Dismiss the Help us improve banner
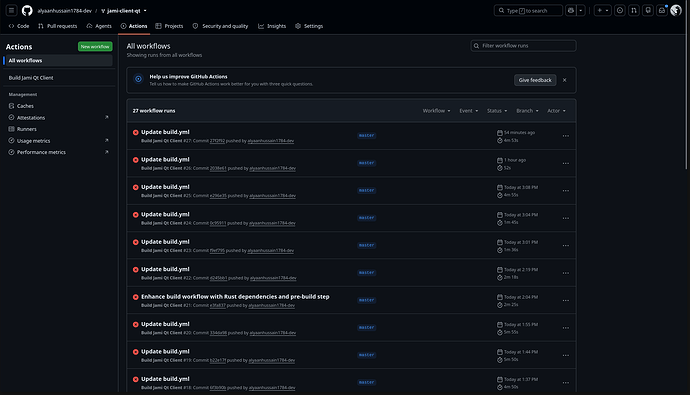690x395 pixels. pyautogui.click(x=565, y=80)
